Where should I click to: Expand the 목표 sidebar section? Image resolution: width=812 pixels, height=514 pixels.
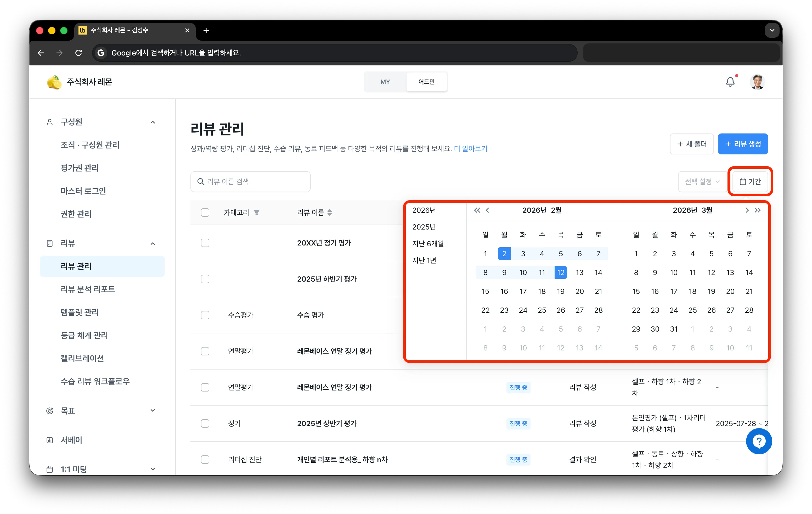(153, 410)
